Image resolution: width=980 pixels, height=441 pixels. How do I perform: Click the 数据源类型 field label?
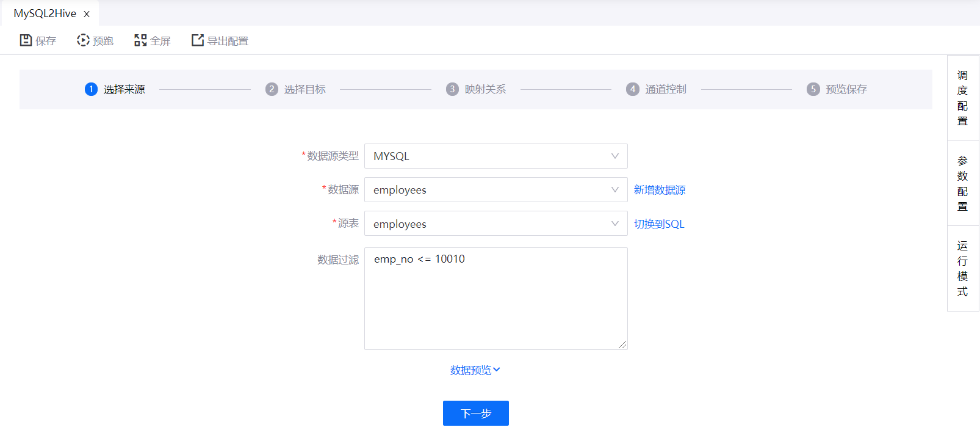click(x=333, y=156)
